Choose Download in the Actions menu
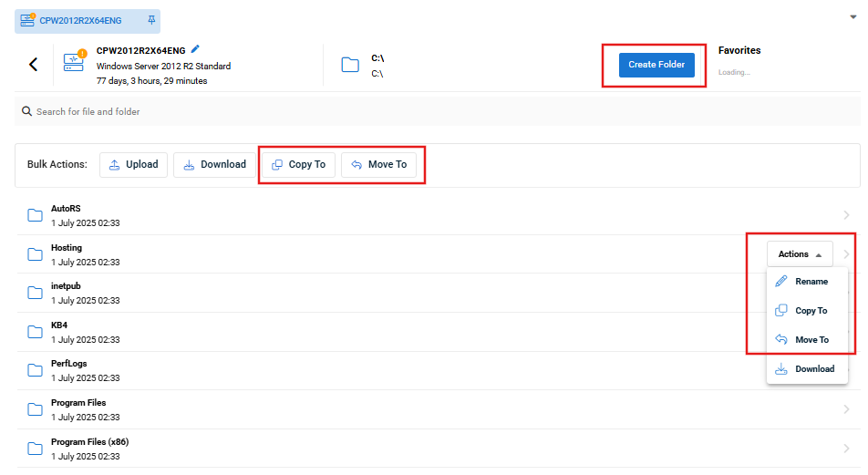Screen dimensions: 868x475 click(807, 368)
